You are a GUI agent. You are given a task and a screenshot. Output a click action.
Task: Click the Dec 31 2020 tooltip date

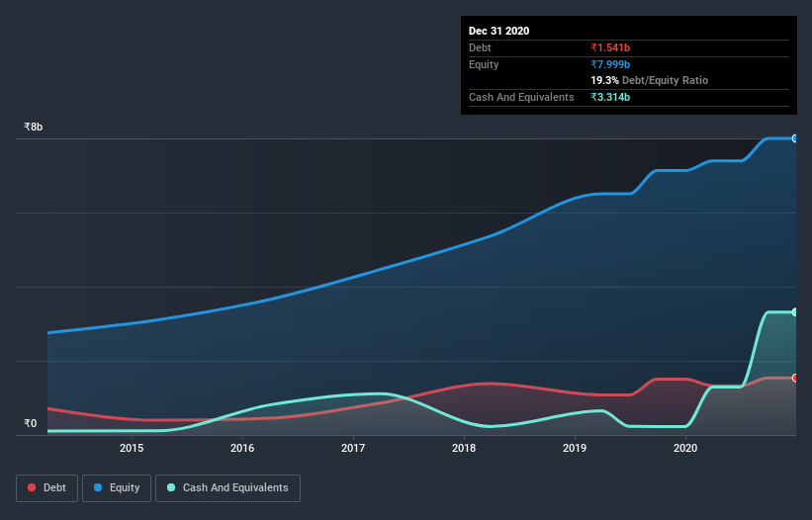point(498,31)
